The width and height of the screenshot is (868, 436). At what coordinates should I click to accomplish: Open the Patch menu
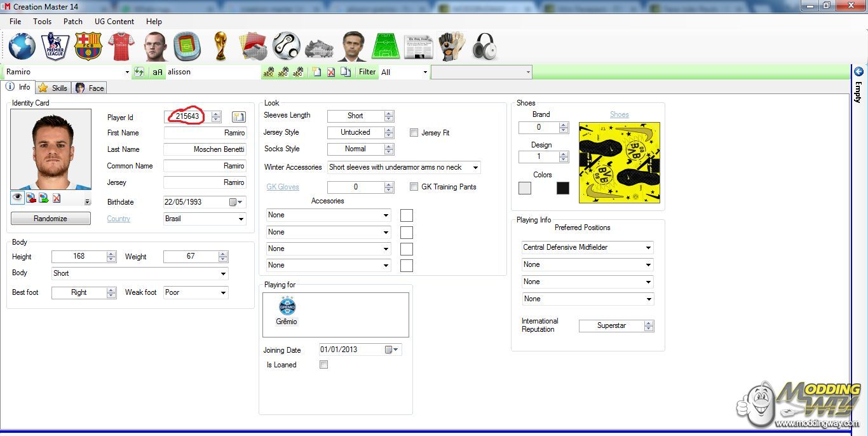[73, 21]
